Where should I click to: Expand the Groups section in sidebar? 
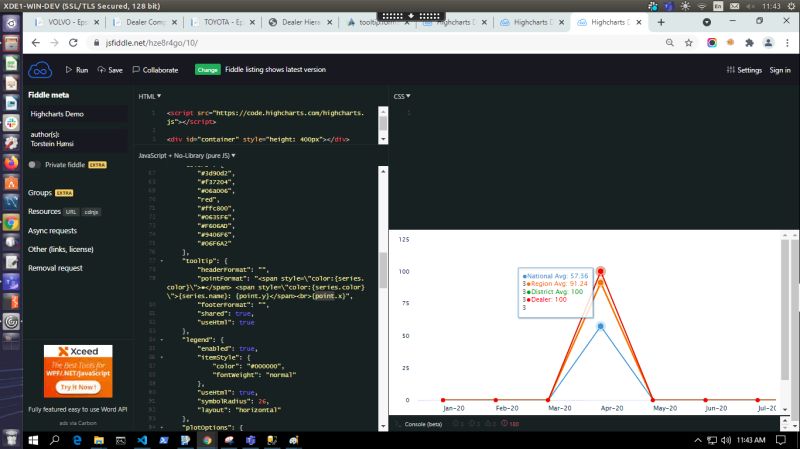40,192
